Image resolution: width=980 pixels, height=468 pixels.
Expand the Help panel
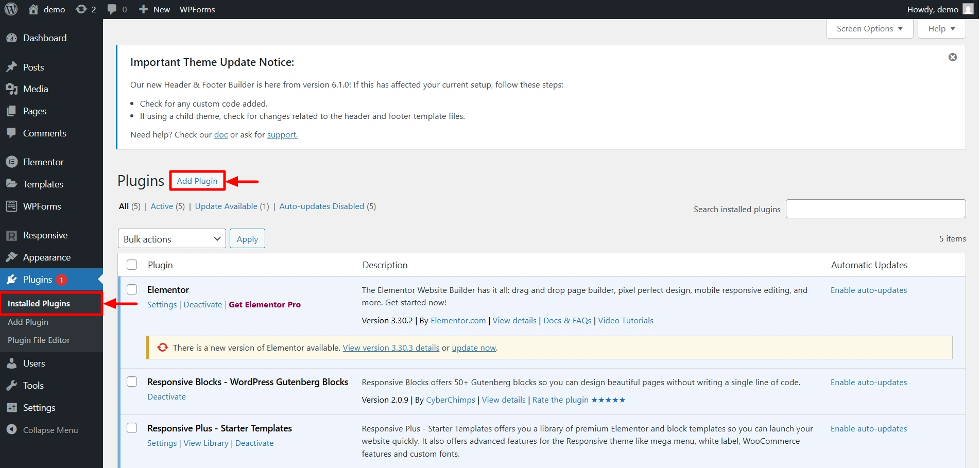tap(941, 29)
